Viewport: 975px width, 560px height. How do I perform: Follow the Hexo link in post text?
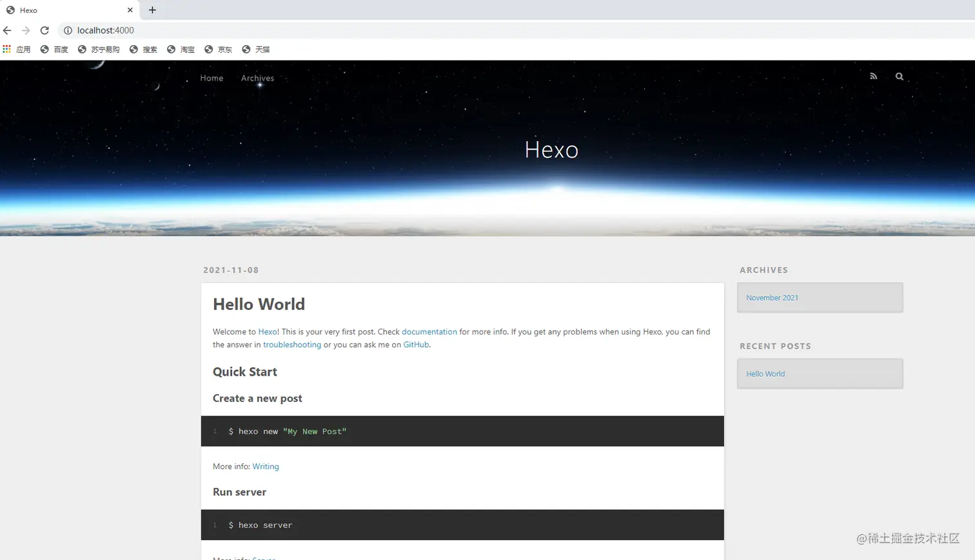pyautogui.click(x=268, y=332)
